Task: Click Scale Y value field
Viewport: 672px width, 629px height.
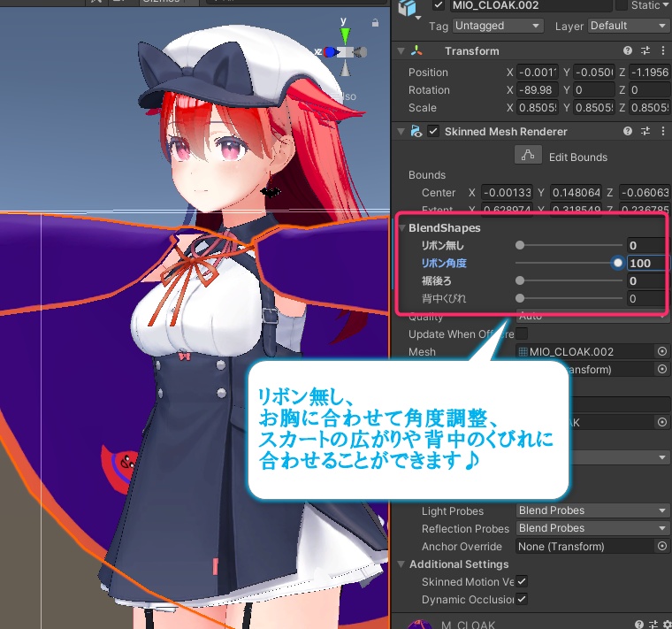Action: 594,108
